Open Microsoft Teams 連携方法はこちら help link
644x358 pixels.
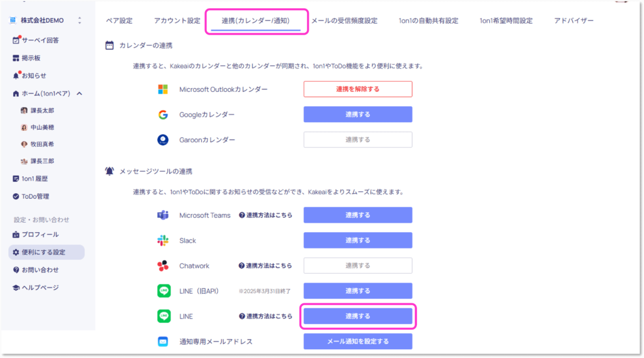point(266,215)
